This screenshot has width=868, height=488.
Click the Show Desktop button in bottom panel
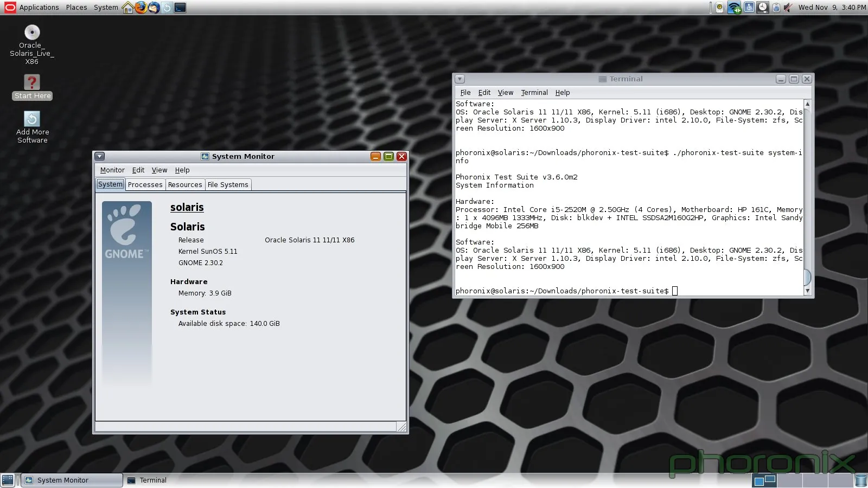8,480
